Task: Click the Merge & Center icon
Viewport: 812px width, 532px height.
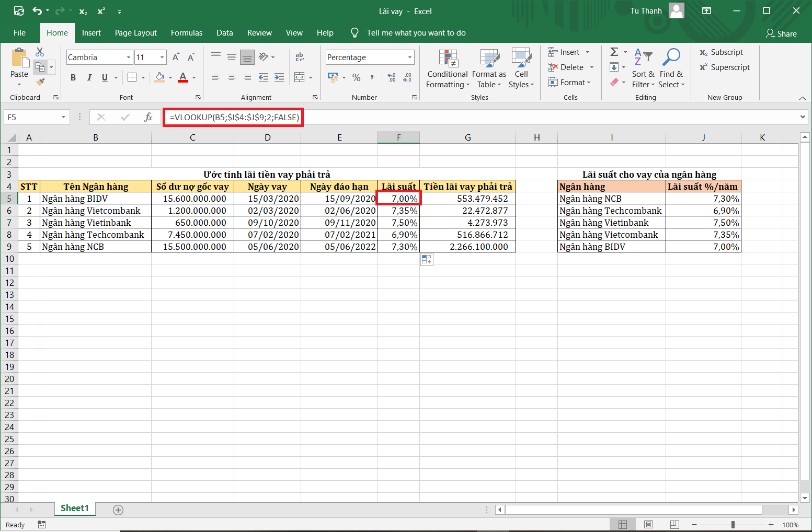Action: (300, 77)
